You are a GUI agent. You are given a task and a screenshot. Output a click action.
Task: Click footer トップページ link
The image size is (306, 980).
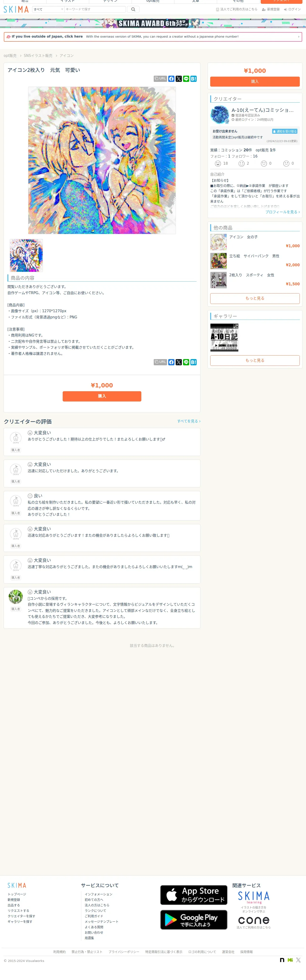click(x=17, y=894)
